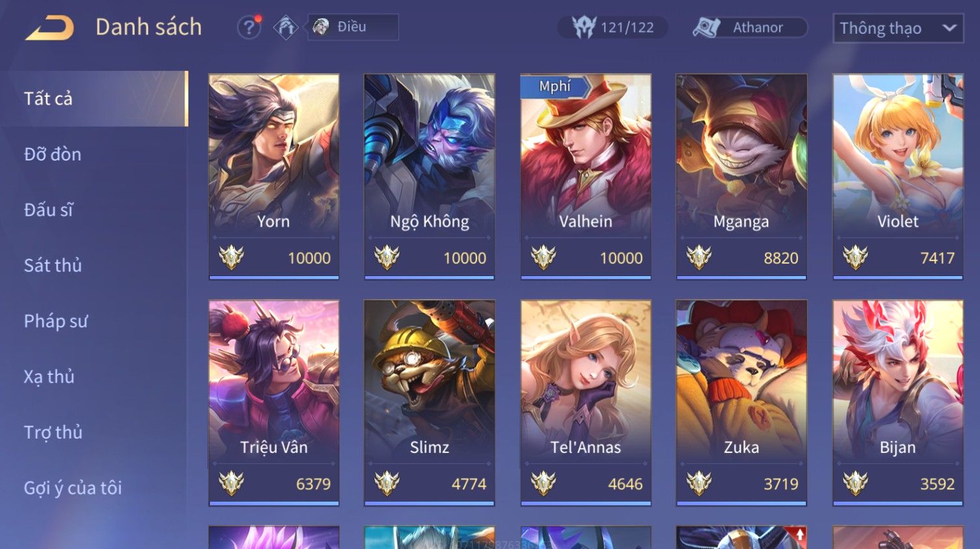
Task: Open the Valhein hero card
Action: point(586,176)
